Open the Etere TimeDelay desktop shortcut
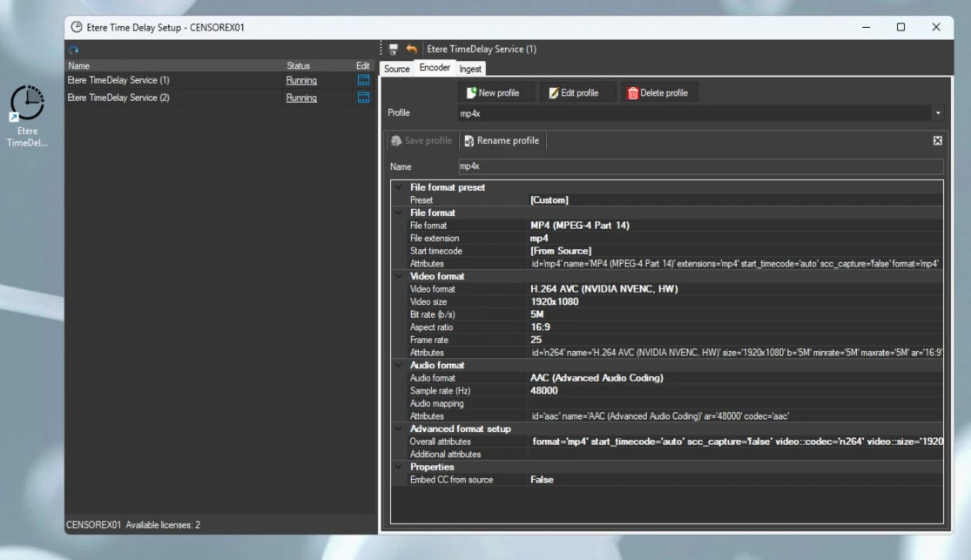Screen dimensions: 971x560 pos(27,116)
